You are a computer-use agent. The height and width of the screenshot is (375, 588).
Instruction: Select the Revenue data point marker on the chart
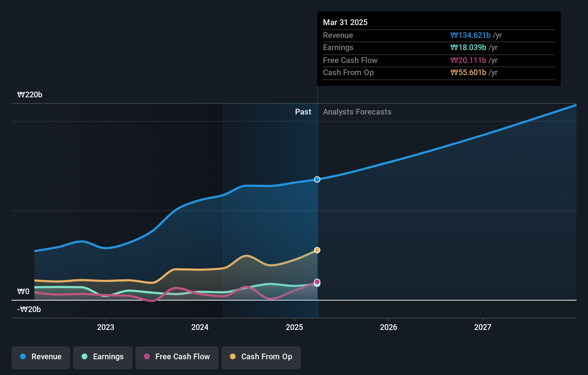click(317, 179)
